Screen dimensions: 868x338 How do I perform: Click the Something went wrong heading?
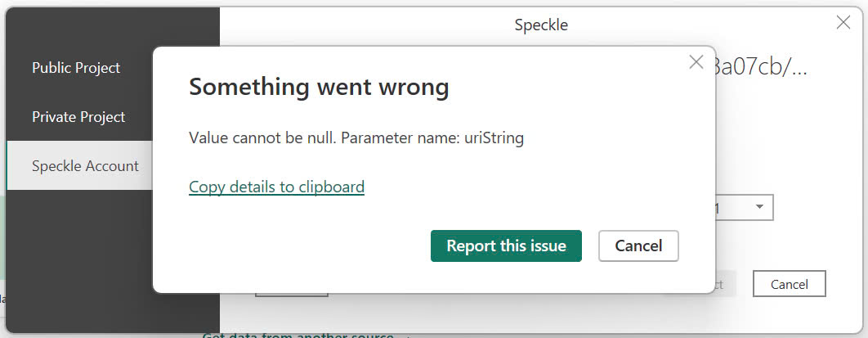pos(319,87)
